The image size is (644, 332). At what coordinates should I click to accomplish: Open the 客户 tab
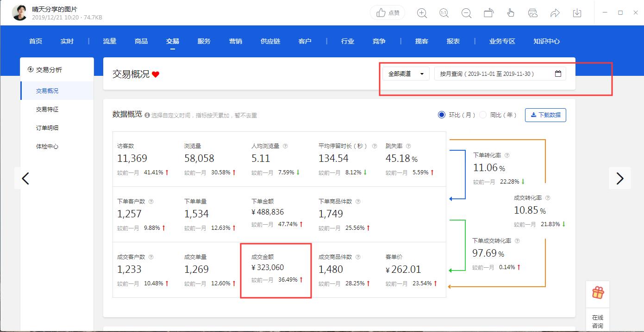pyautogui.click(x=305, y=41)
